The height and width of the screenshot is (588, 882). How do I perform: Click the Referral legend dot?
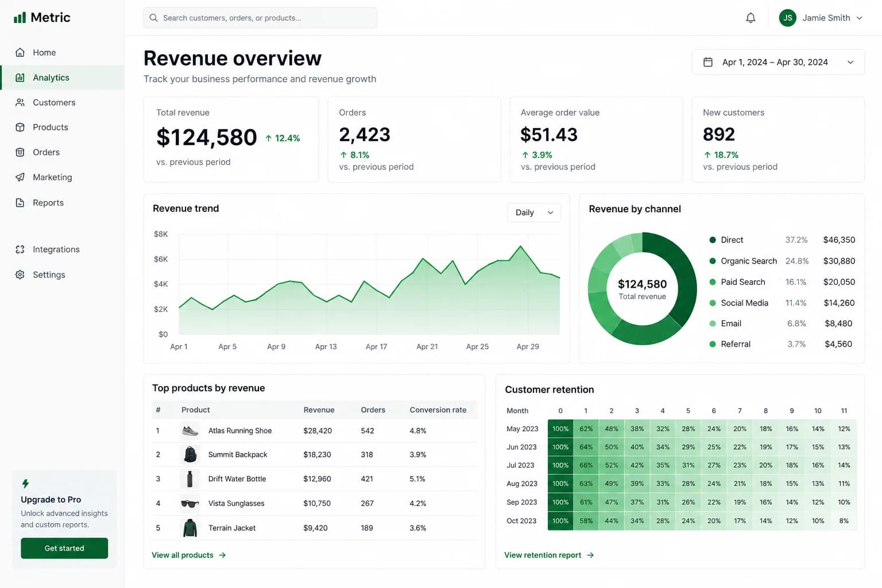point(713,344)
